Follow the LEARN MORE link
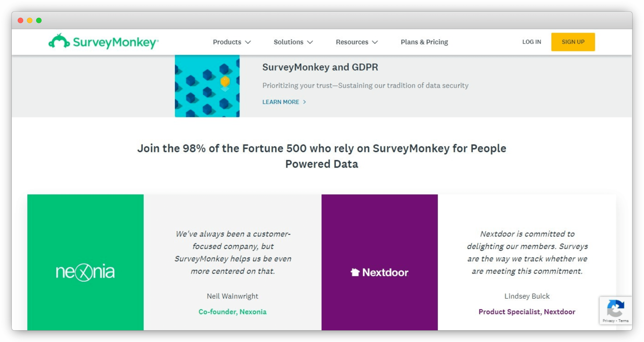 281,102
